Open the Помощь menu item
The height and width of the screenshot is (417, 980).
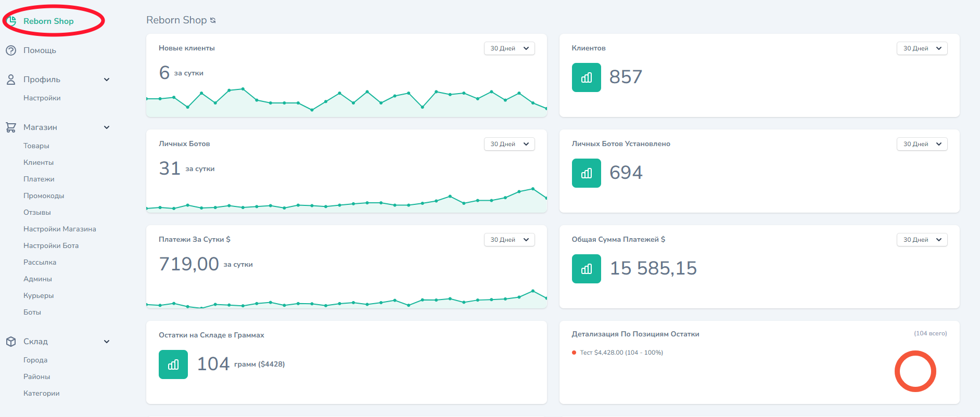(40, 50)
